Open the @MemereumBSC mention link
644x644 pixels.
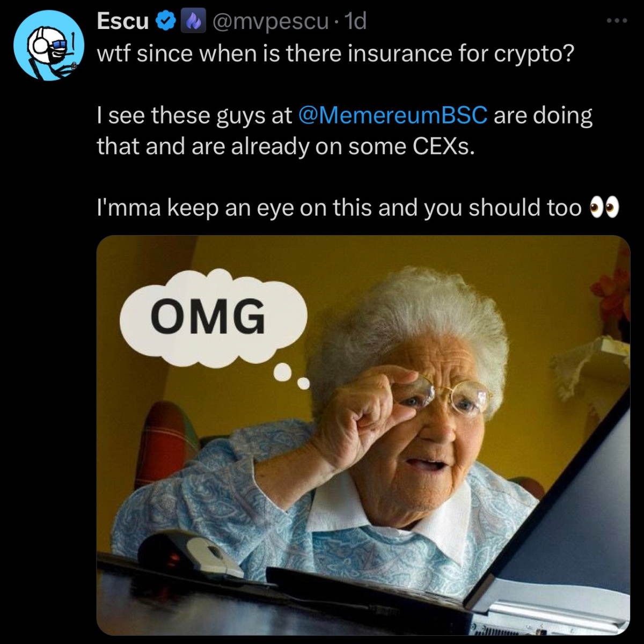(x=392, y=115)
